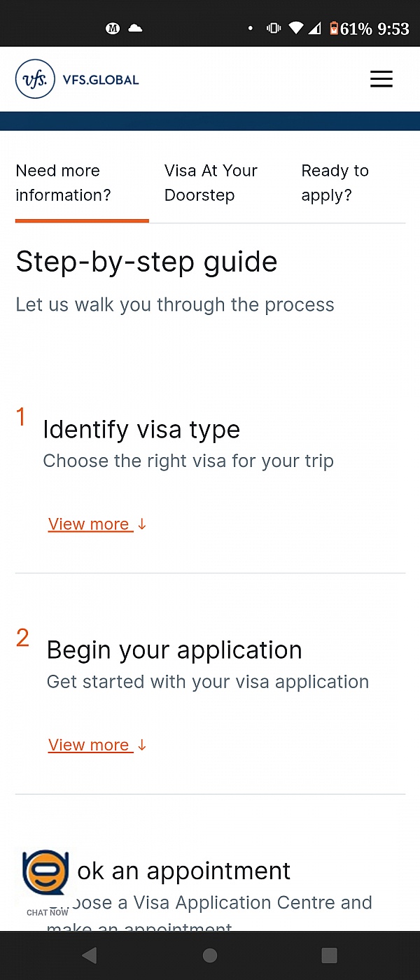Expand View more under Identify visa type
420x980 pixels.
(x=97, y=524)
